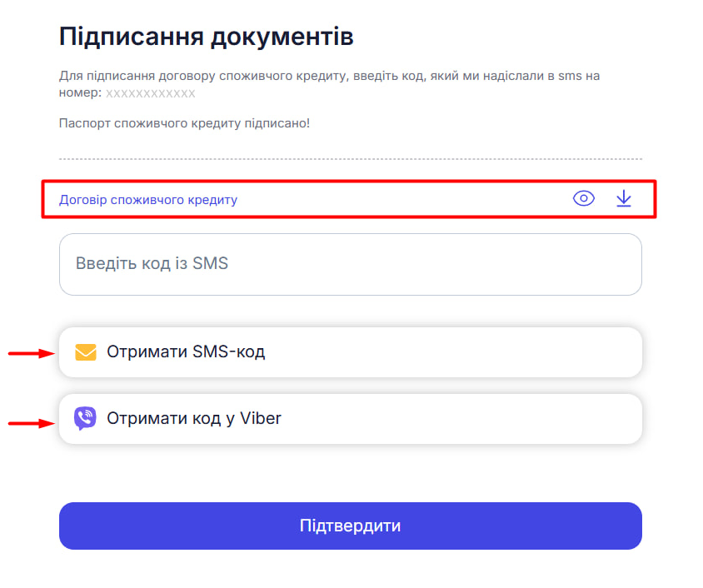Image resolution: width=703 pixels, height=588 pixels.
Task: Click the dotted divider line
Action: (350, 158)
